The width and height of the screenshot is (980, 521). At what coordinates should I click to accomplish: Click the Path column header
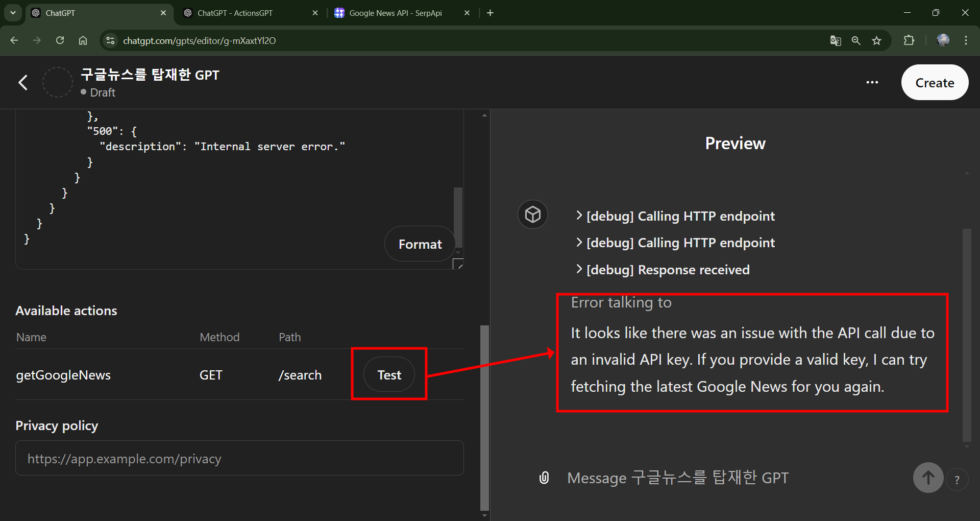[289, 337]
